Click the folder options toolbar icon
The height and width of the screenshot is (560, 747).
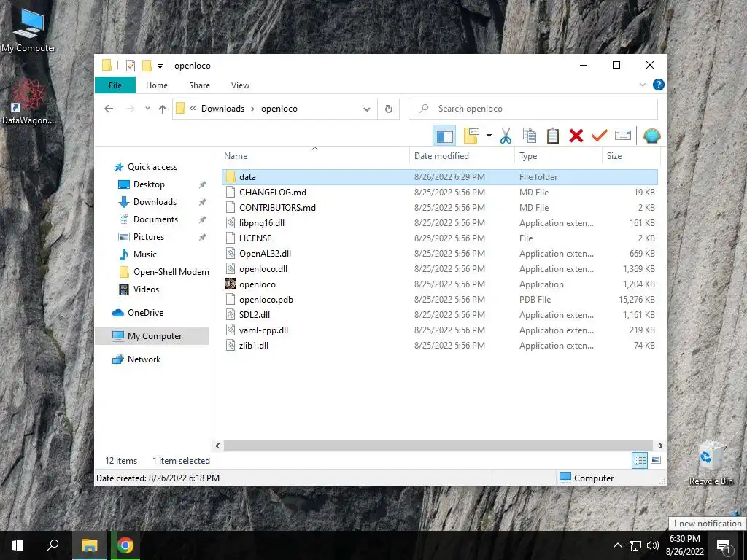pyautogui.click(x=471, y=136)
